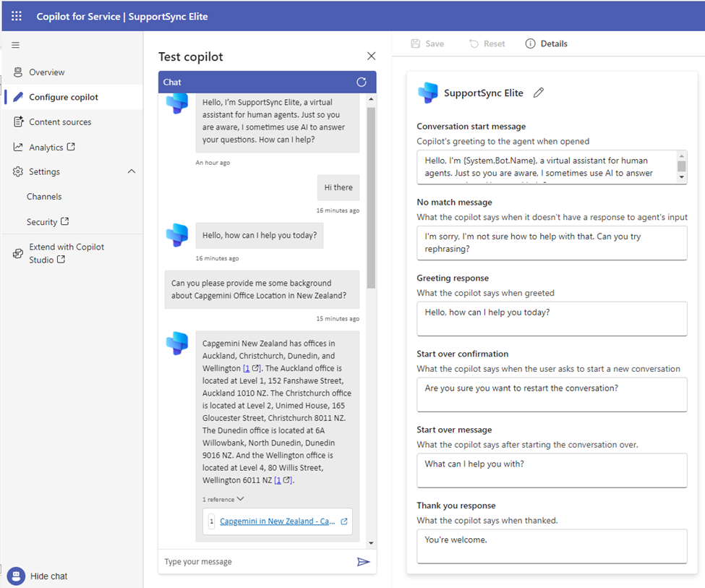Click the Hide chat button
Image resolution: width=705 pixels, height=588 pixels.
pos(38,576)
